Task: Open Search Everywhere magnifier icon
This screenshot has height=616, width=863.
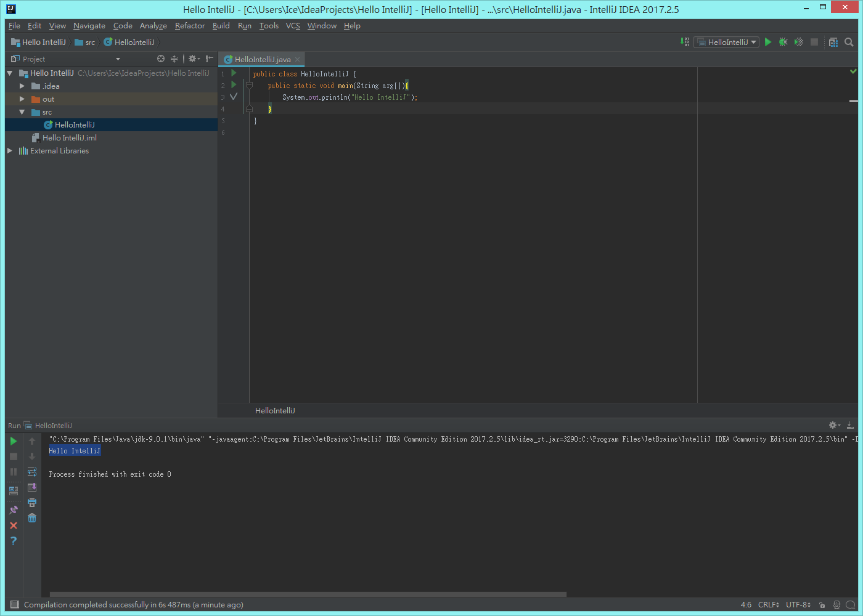Action: pyautogui.click(x=849, y=42)
